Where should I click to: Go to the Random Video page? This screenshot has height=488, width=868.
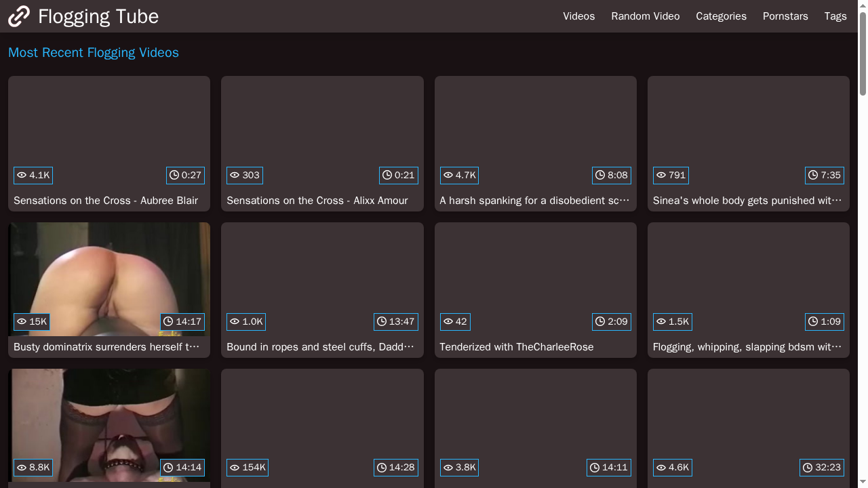[x=645, y=16]
